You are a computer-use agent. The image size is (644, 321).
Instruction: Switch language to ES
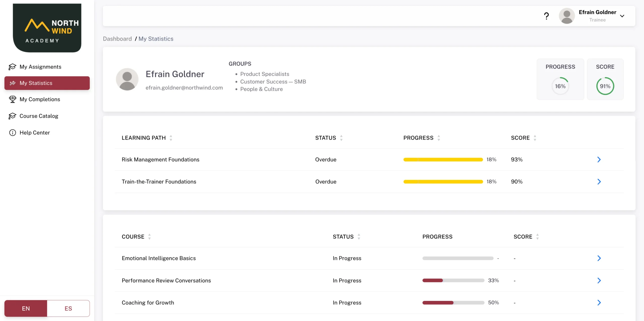click(68, 308)
